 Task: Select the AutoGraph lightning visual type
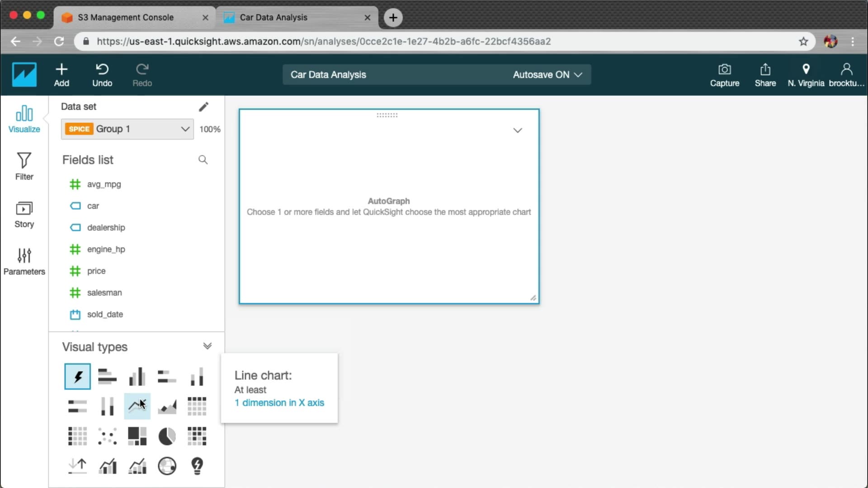click(77, 376)
